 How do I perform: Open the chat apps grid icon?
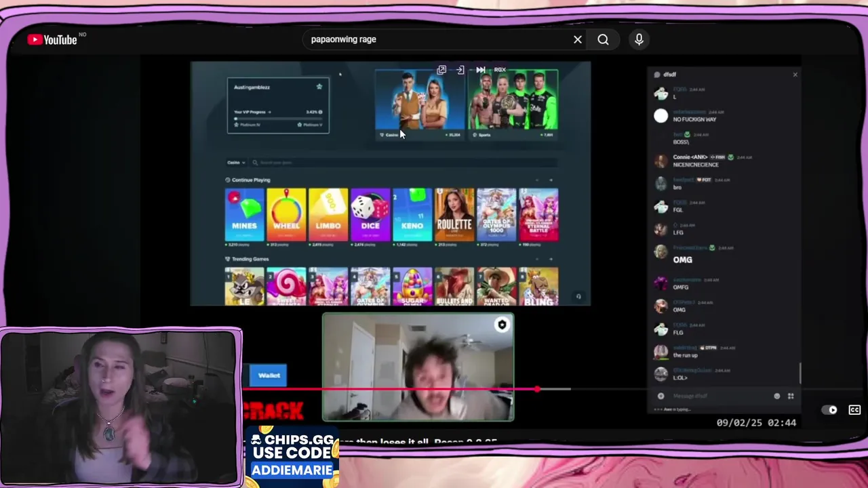791,396
